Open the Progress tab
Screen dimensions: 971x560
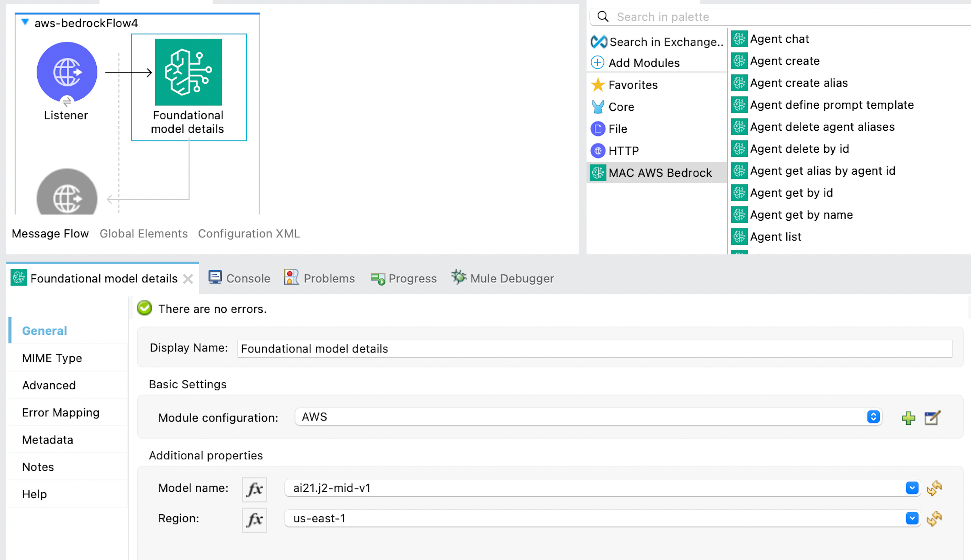tap(403, 278)
